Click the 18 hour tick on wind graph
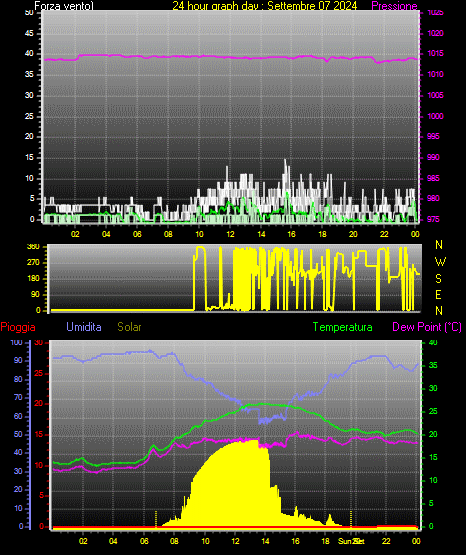 point(322,234)
